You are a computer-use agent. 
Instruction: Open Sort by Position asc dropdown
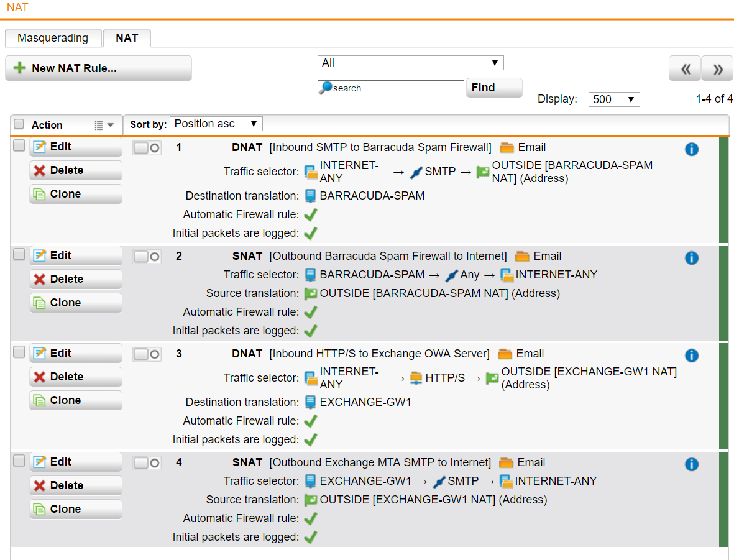[216, 124]
